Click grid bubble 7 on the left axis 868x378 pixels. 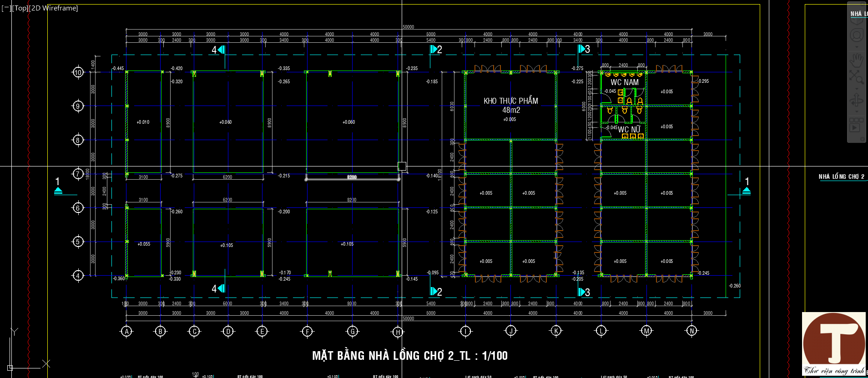(78, 174)
